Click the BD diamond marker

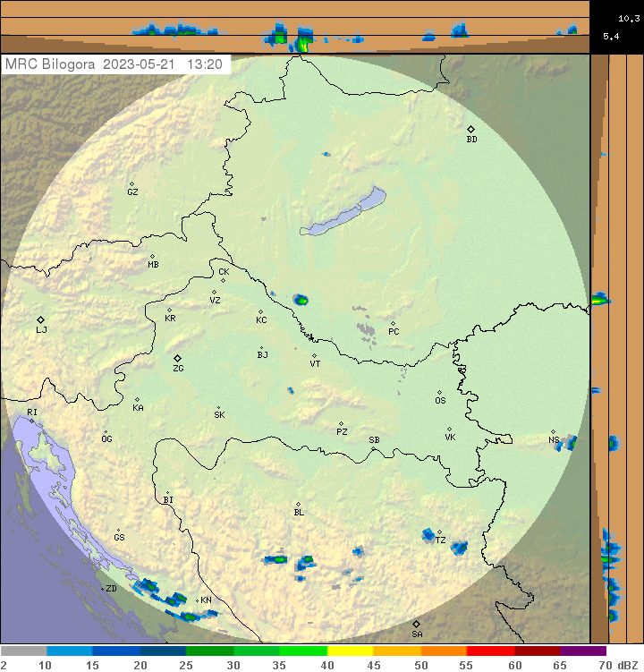[471, 130]
